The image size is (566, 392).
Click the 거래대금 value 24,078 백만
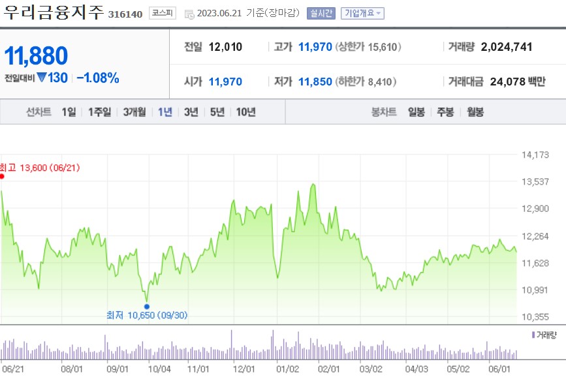click(x=518, y=82)
